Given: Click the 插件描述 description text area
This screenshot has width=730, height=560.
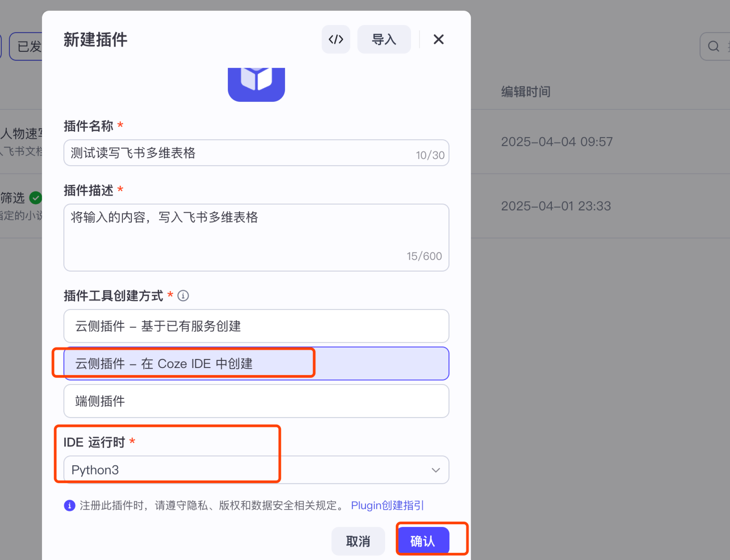Looking at the screenshot, I should (x=256, y=237).
